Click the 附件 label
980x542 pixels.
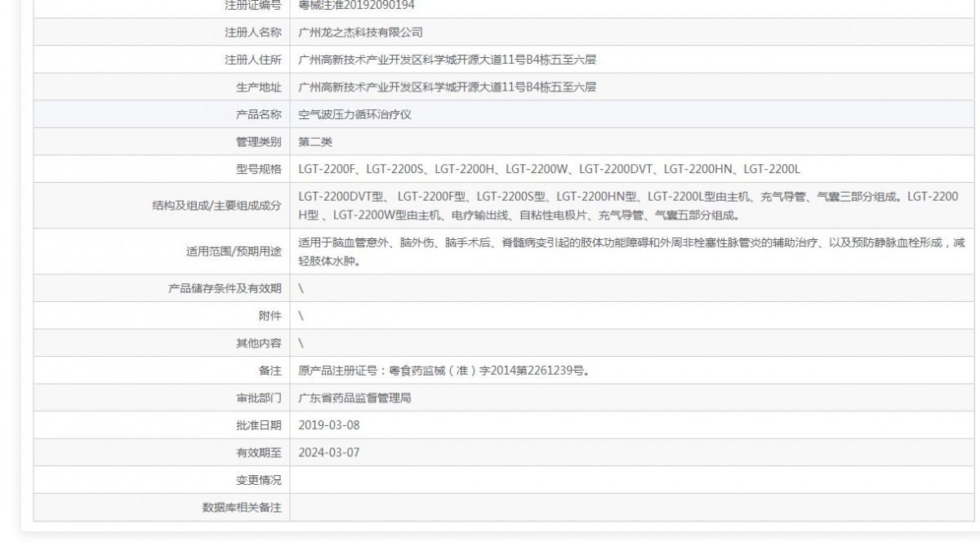[270, 316]
